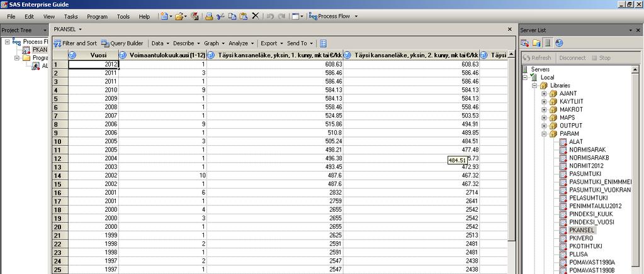644x274 pixels.
Task: Click the Cut scissors icon
Action: (220, 16)
